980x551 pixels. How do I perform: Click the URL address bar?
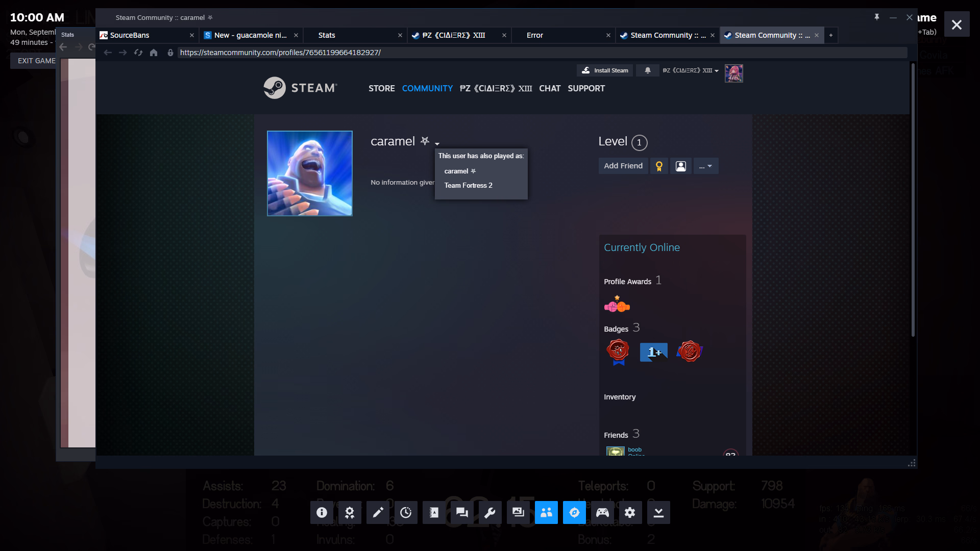point(542,53)
